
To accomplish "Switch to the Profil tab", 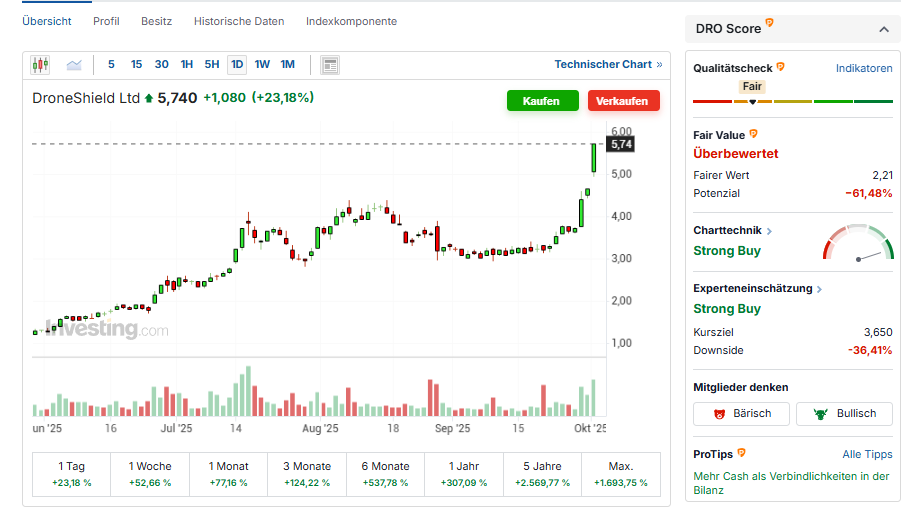I will point(106,21).
